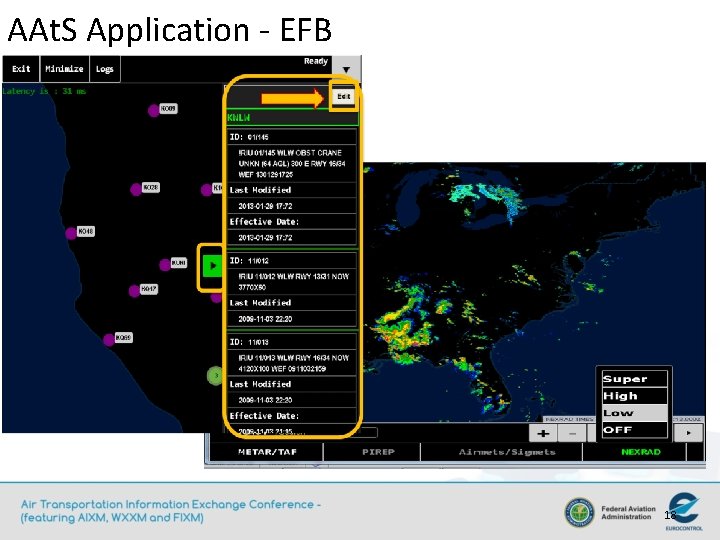Select the KQ69 airport marker
The height and width of the screenshot is (540, 720).
coord(109,340)
